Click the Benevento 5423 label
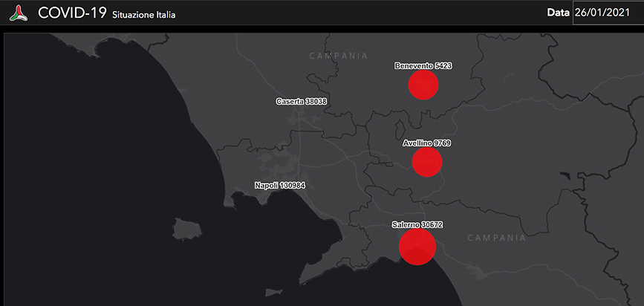Viewport: 644px width, 306px height. [x=423, y=65]
